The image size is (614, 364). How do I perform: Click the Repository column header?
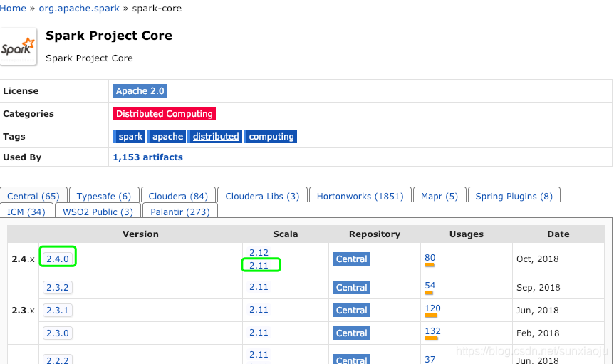click(375, 234)
